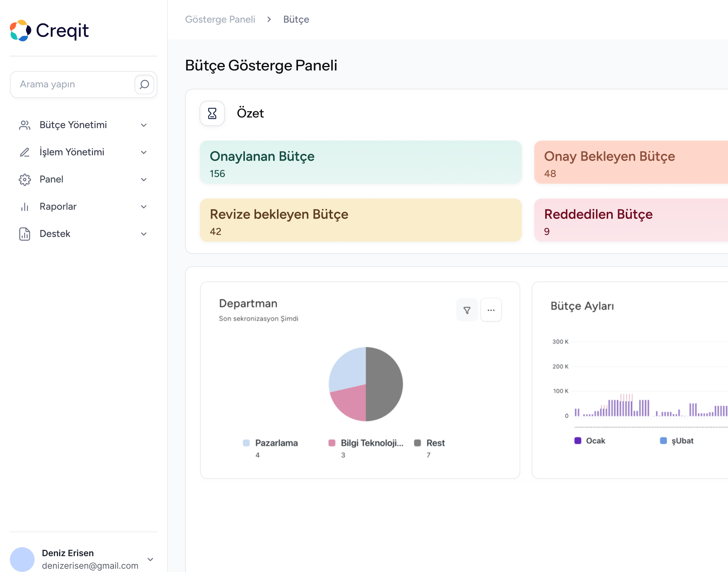728x572 pixels.
Task: Open the Departman more options ellipsis
Action: click(491, 310)
